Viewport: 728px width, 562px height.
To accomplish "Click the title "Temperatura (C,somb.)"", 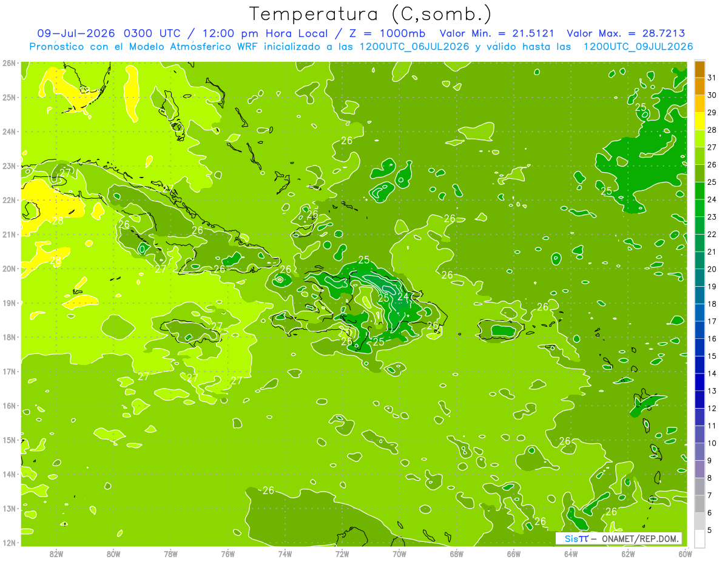I will pyautogui.click(x=370, y=14).
